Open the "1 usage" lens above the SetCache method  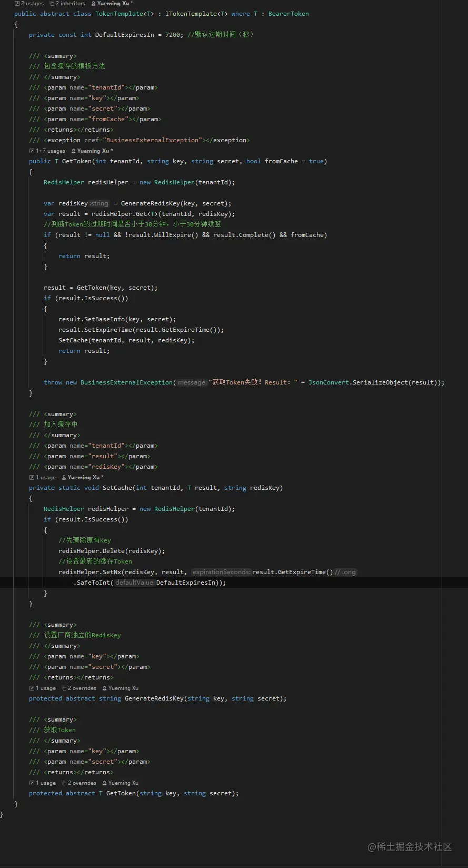(42, 477)
